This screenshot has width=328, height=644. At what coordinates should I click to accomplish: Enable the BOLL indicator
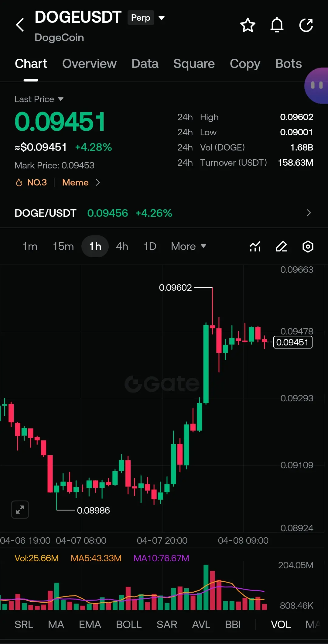click(x=129, y=625)
